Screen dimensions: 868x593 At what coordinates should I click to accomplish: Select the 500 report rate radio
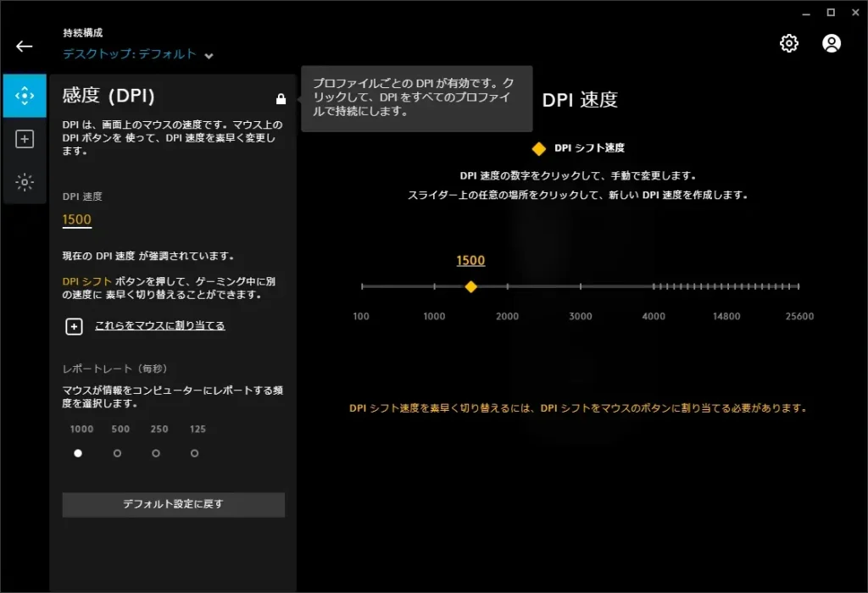coord(117,453)
